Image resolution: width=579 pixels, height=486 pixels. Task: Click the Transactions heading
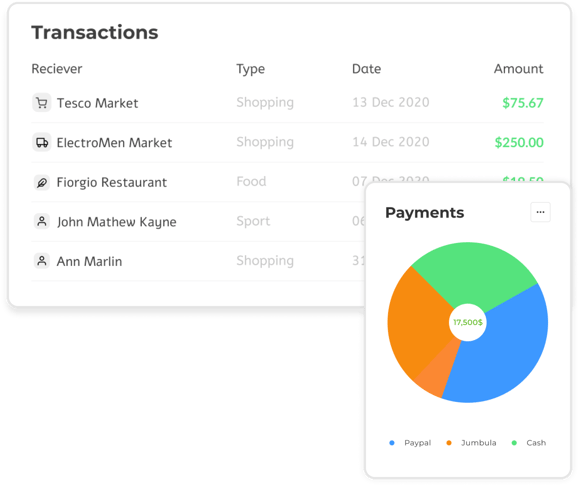click(x=95, y=32)
